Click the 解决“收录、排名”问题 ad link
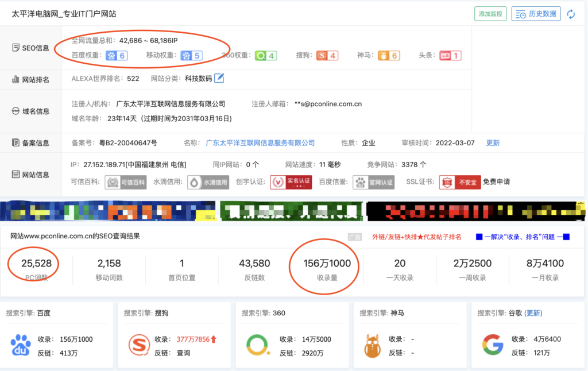Image resolution: width=588 pixels, height=371 pixels. point(523,237)
